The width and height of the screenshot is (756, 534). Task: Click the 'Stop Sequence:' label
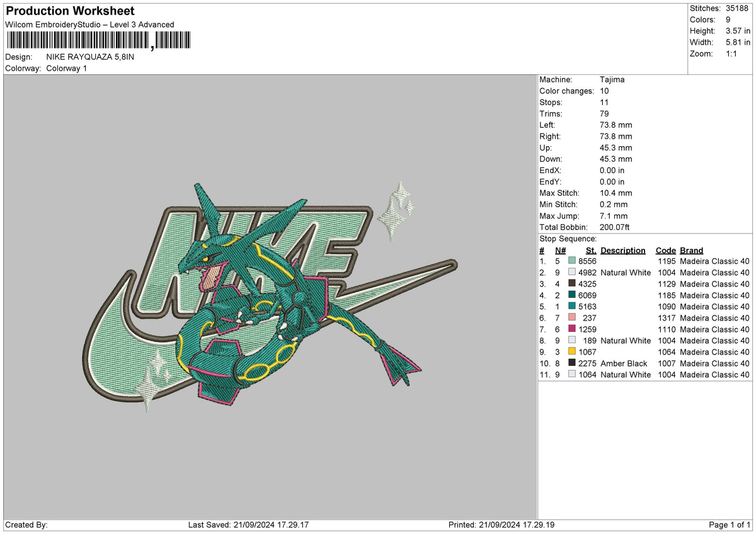pos(568,239)
